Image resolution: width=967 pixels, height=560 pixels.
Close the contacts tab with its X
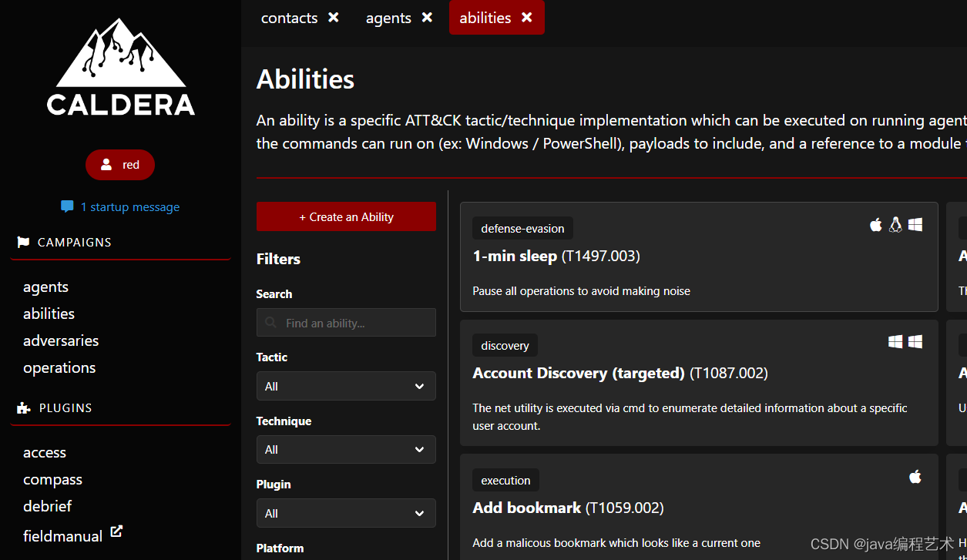click(334, 17)
